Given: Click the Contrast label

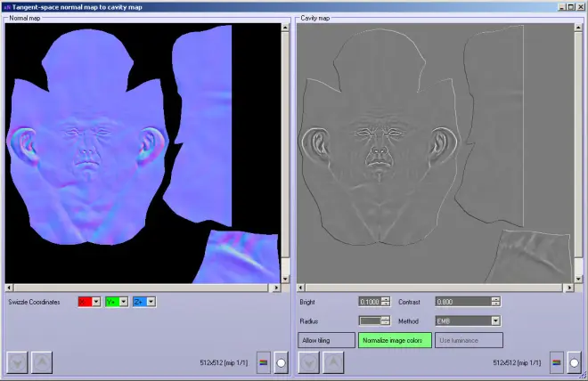Looking at the screenshot, I should pyautogui.click(x=409, y=302).
